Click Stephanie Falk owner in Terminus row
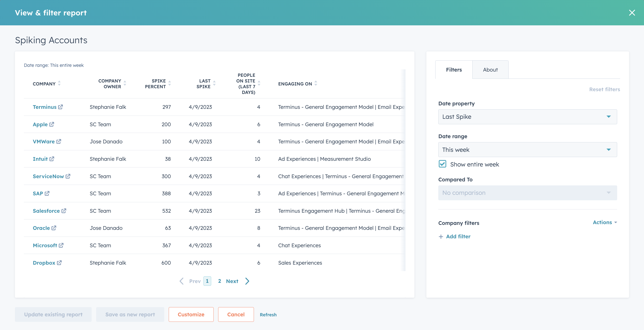The height and width of the screenshot is (330, 644). point(108,107)
